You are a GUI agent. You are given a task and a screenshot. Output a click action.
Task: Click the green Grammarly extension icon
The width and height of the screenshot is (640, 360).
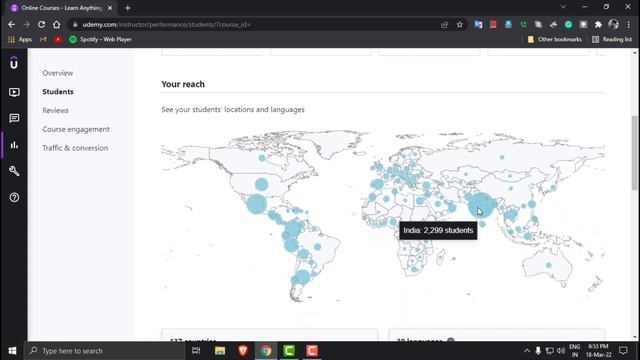(x=568, y=24)
